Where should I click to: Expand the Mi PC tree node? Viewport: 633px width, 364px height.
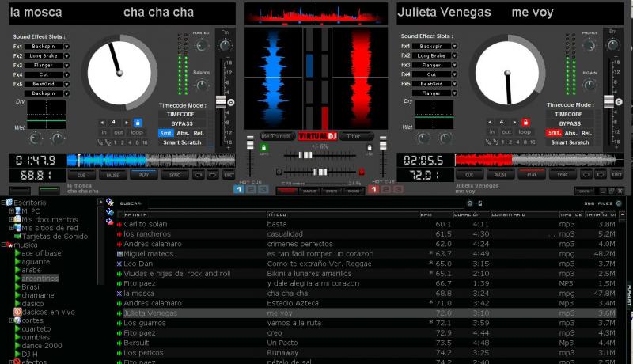point(12,210)
